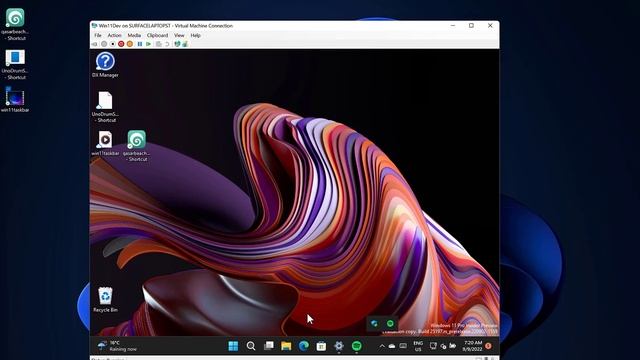Viewport: 640px width, 360px height.
Task: Click the VM display tray icon
Action: tap(433, 346)
